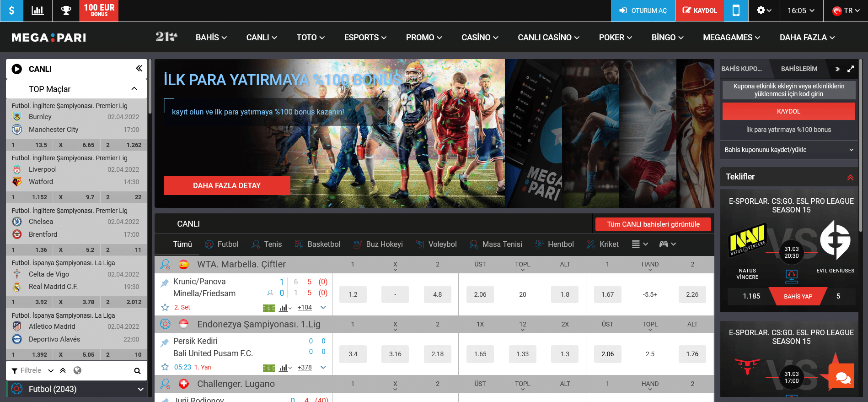The image size is (868, 402).
Task: Pin the Krunic/Panova match
Action: coord(165,283)
